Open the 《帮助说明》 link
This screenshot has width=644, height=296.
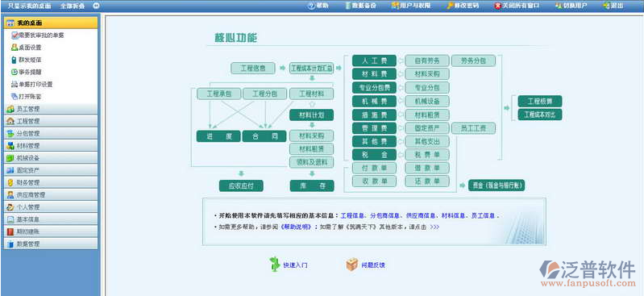(x=295, y=227)
